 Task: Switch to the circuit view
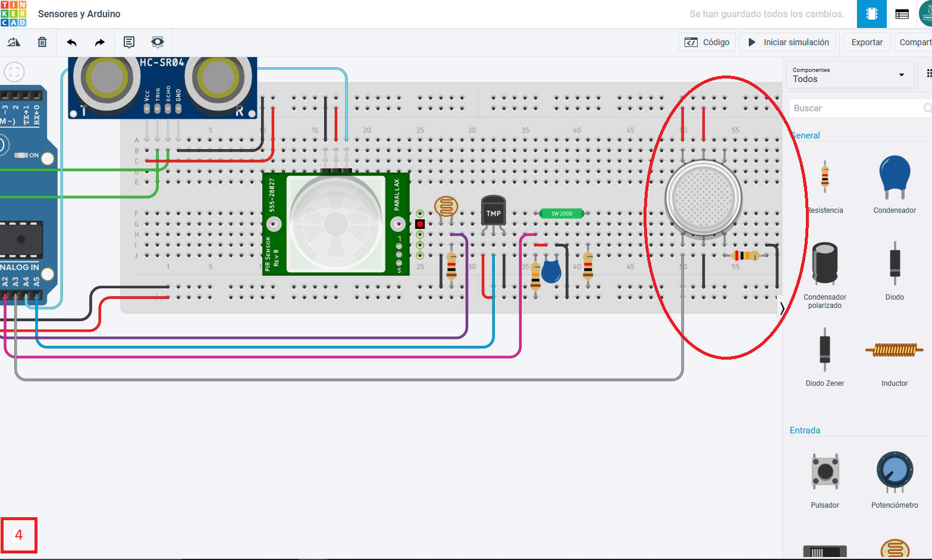click(872, 14)
